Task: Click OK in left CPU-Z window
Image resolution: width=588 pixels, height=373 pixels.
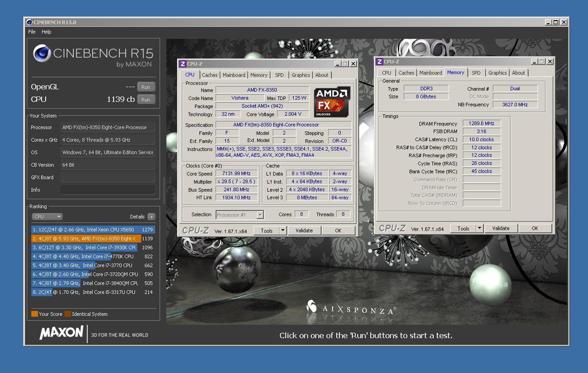Action: click(338, 231)
